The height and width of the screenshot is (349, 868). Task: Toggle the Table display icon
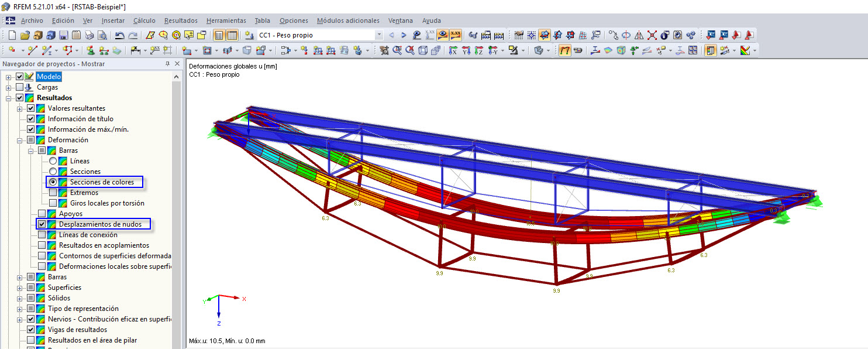click(x=232, y=35)
